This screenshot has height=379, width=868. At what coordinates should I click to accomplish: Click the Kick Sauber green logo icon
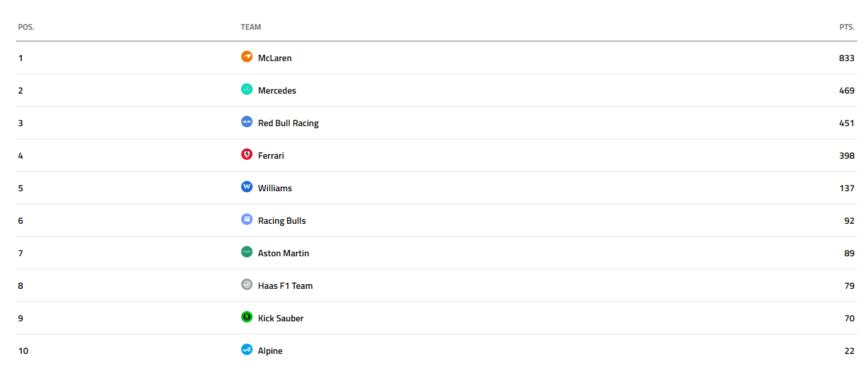(x=247, y=317)
